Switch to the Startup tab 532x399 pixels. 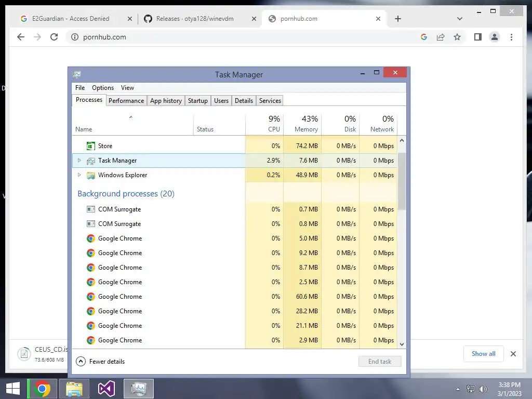coord(198,101)
